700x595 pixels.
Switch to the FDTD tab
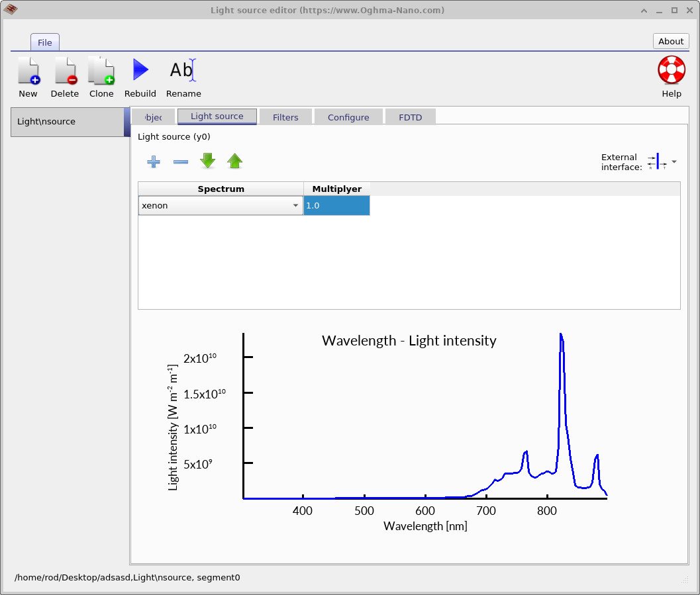coord(411,117)
